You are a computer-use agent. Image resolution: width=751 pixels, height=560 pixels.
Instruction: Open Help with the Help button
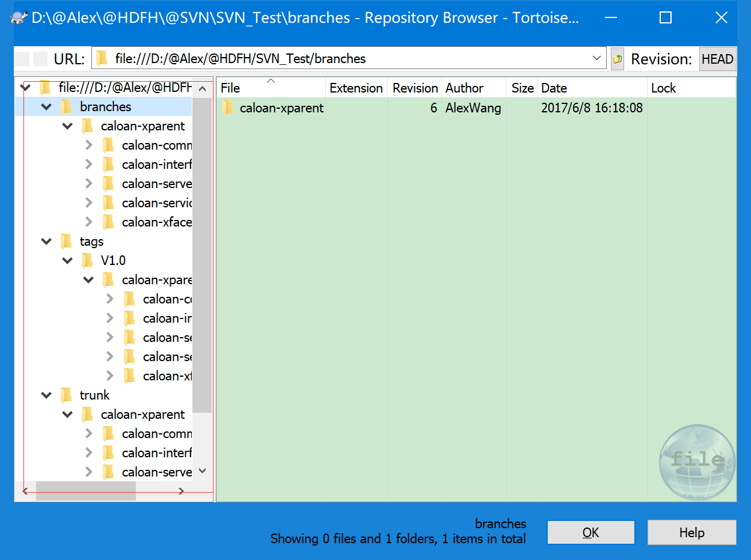click(691, 532)
